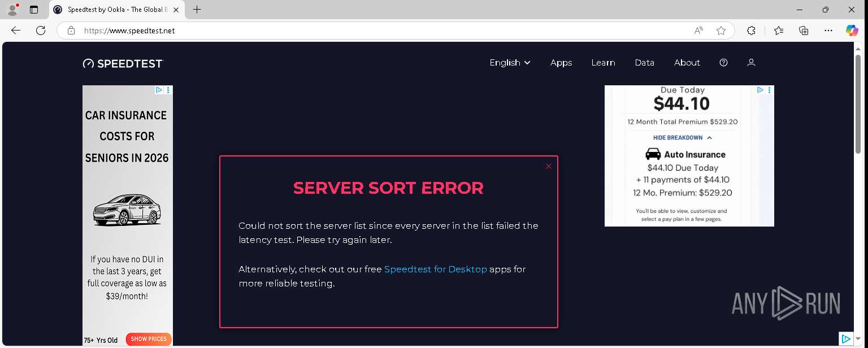
Task: Open the About menu item
Action: click(x=687, y=63)
